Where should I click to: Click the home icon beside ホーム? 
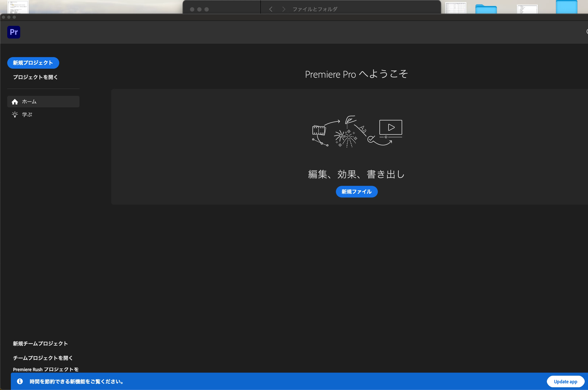(x=15, y=102)
